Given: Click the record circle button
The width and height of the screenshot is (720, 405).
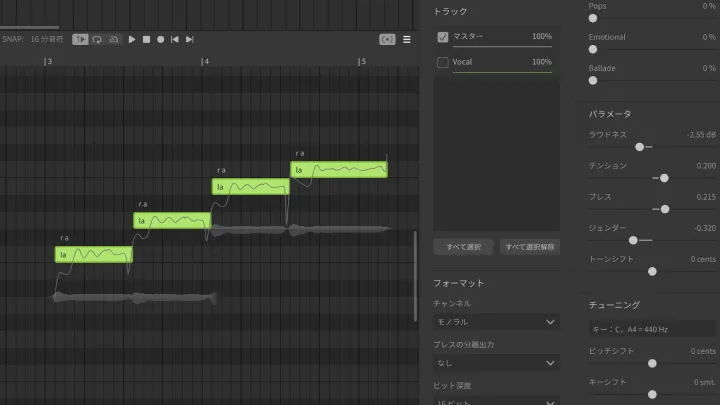Looking at the screenshot, I should click(x=161, y=39).
